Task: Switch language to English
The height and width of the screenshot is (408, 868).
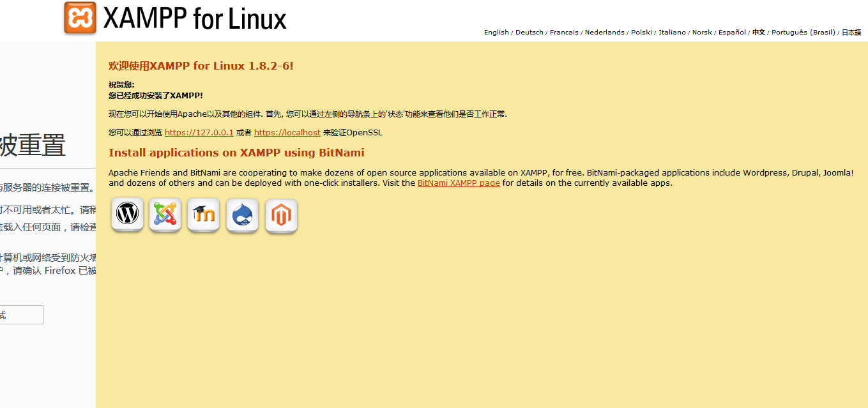Action: coord(496,33)
